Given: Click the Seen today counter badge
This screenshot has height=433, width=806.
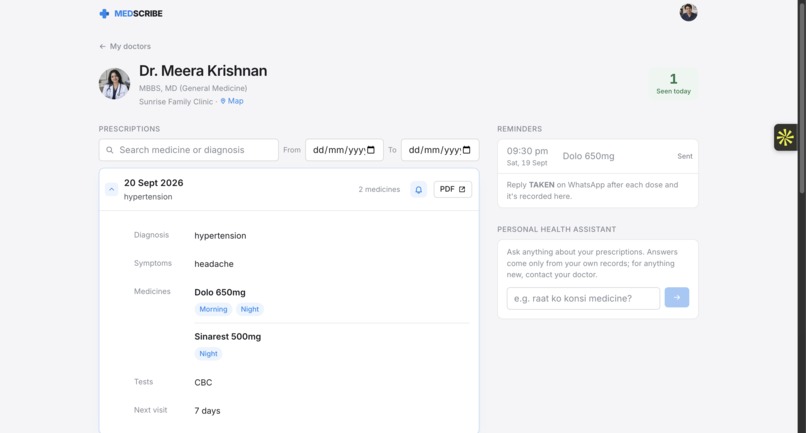Looking at the screenshot, I should 673,84.
